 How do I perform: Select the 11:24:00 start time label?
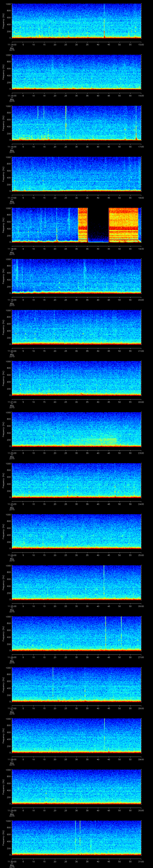point(12,555)
